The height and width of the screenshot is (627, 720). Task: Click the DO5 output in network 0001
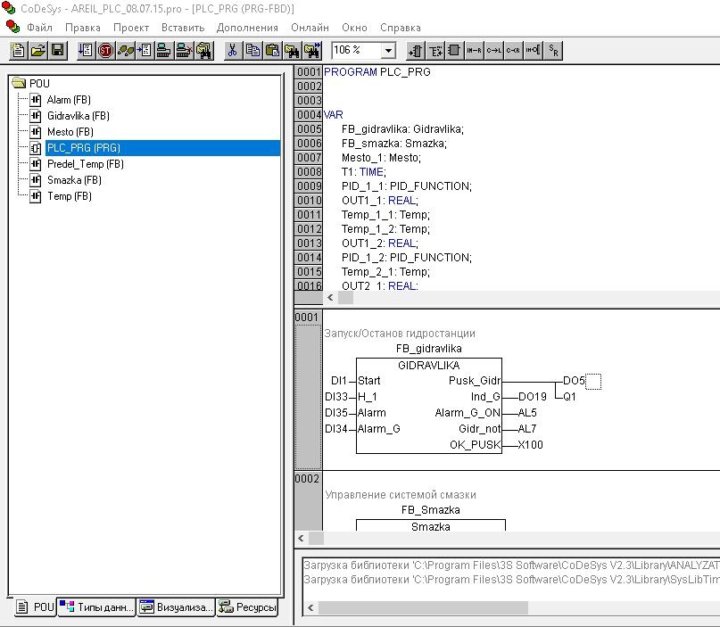(573, 381)
